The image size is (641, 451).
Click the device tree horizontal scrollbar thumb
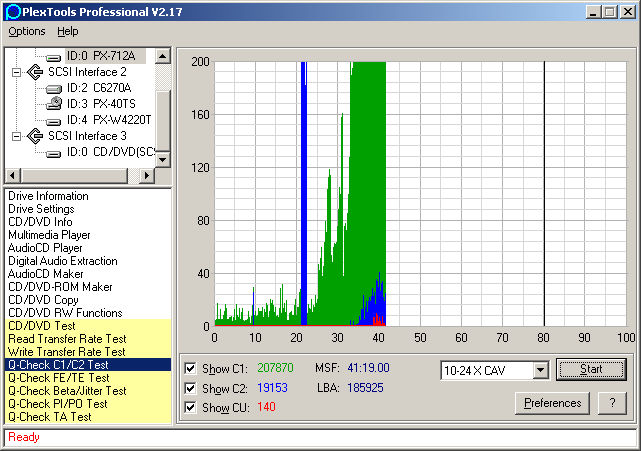(74, 176)
